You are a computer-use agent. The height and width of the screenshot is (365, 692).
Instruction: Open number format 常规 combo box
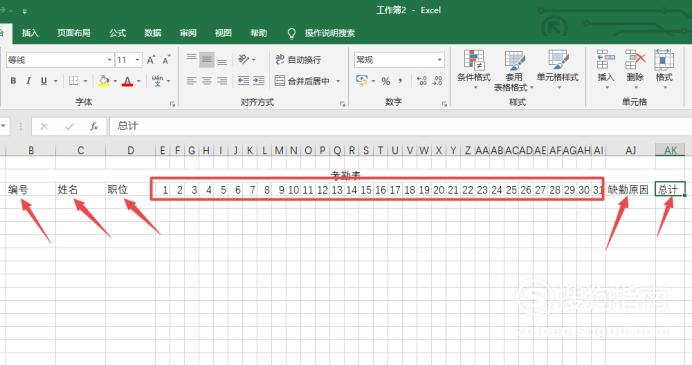click(399, 60)
